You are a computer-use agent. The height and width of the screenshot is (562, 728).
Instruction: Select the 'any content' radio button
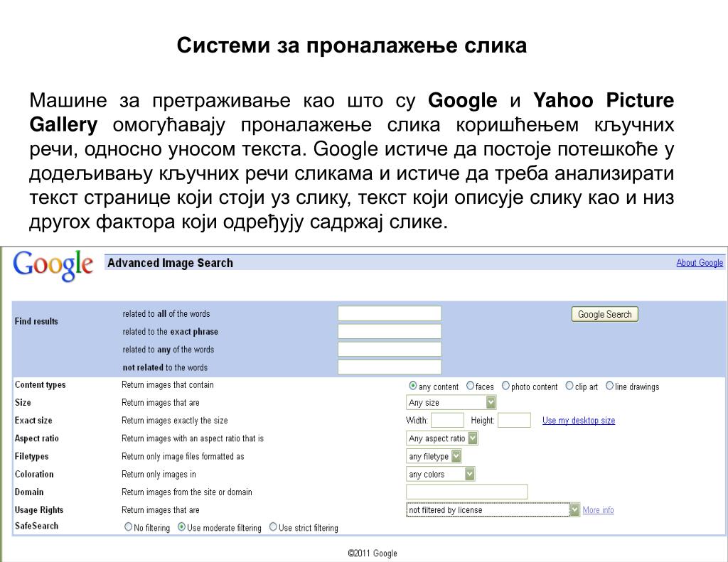pos(413,386)
